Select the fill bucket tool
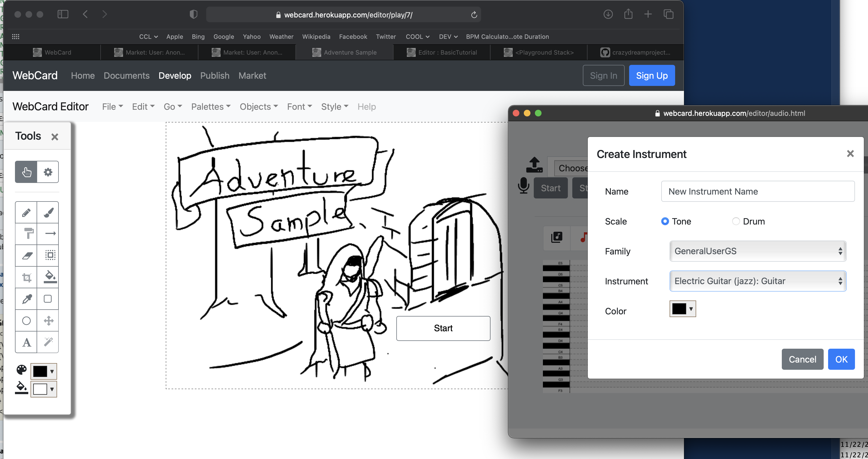 coord(48,277)
